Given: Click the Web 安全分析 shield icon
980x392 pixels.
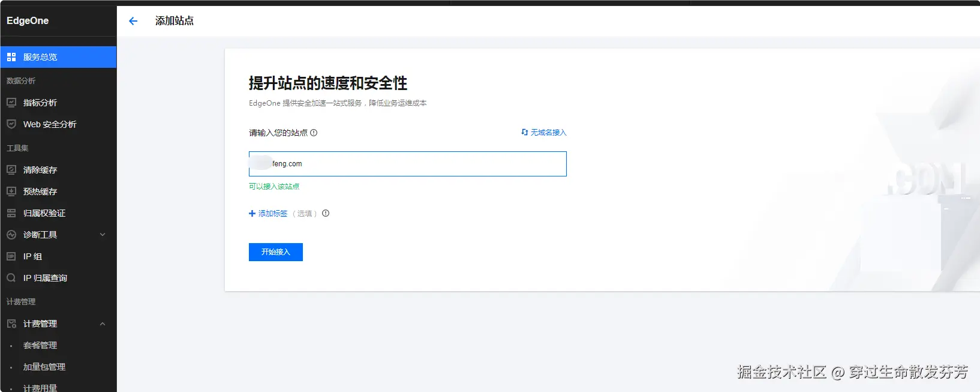Looking at the screenshot, I should click(11, 124).
